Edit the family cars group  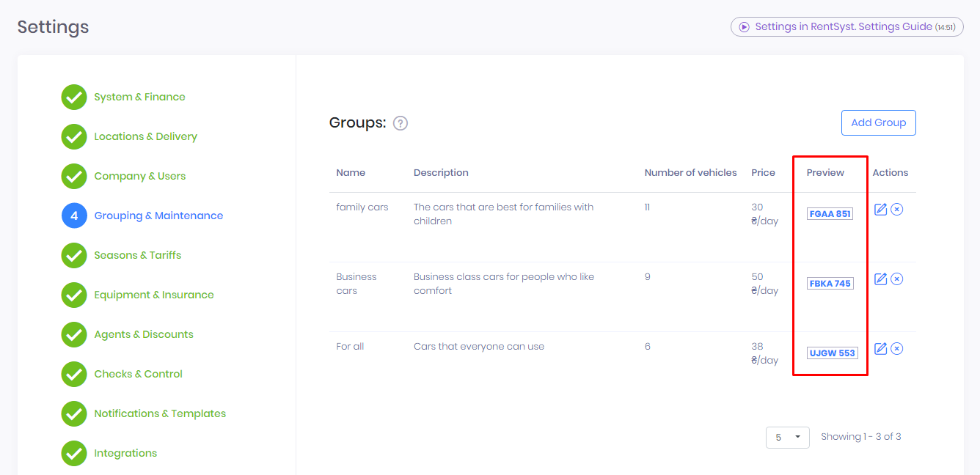coord(881,210)
